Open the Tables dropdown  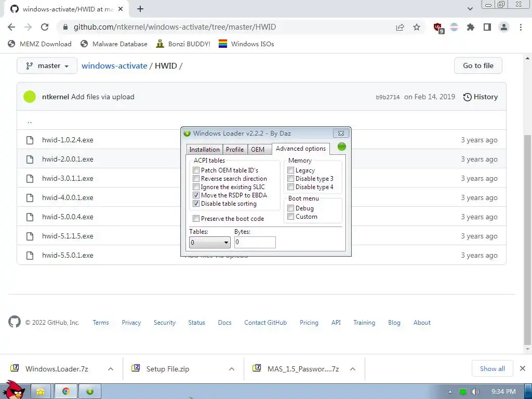pos(210,242)
